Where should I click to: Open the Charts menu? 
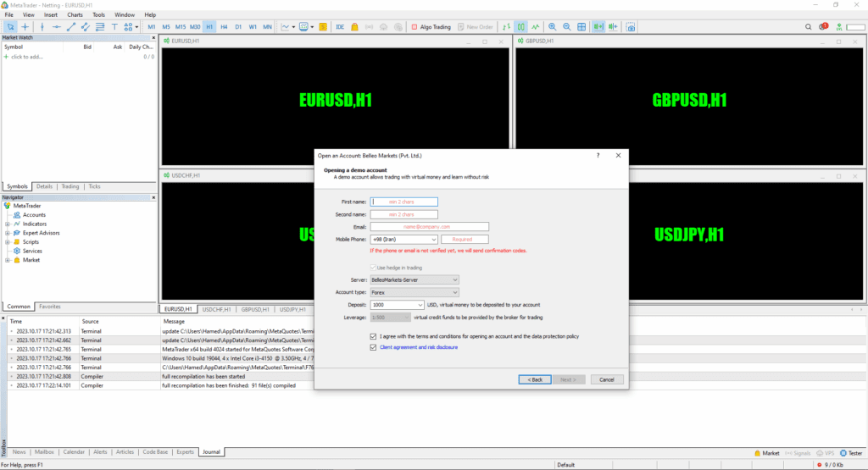point(75,14)
